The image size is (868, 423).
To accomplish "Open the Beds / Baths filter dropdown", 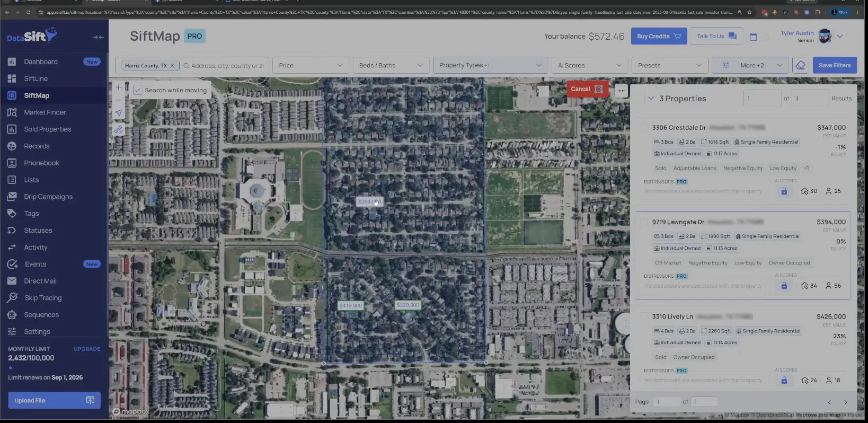I will tap(391, 65).
